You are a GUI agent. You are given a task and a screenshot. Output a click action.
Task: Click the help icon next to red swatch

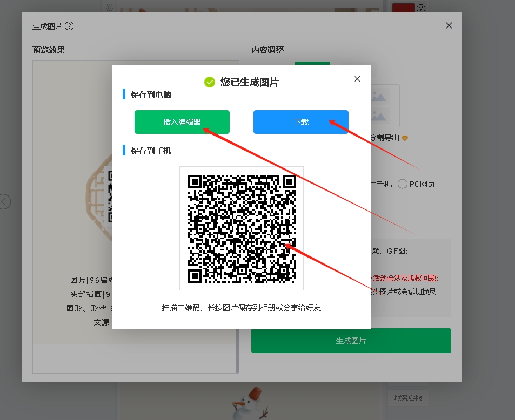[421, 8]
